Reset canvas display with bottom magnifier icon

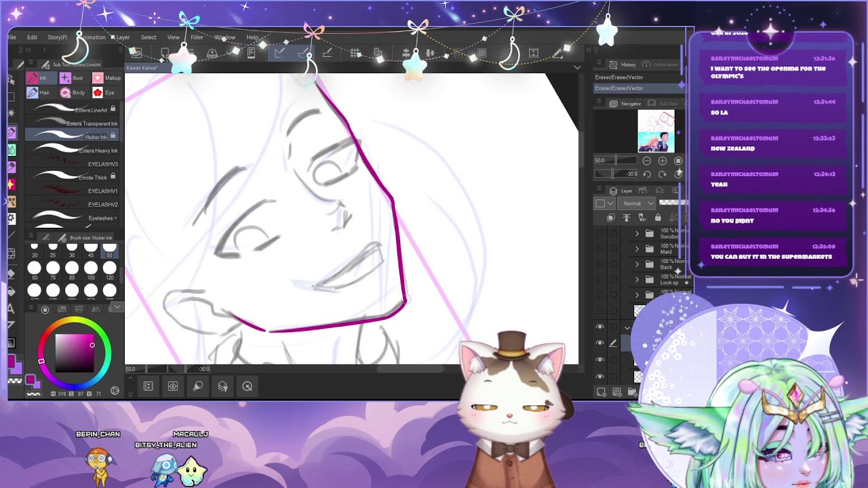point(248,386)
